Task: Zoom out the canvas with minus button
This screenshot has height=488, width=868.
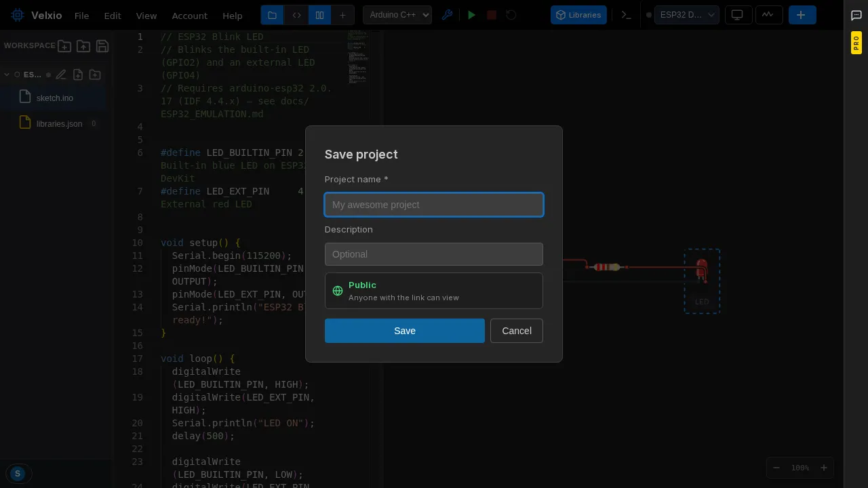Action: [776, 468]
